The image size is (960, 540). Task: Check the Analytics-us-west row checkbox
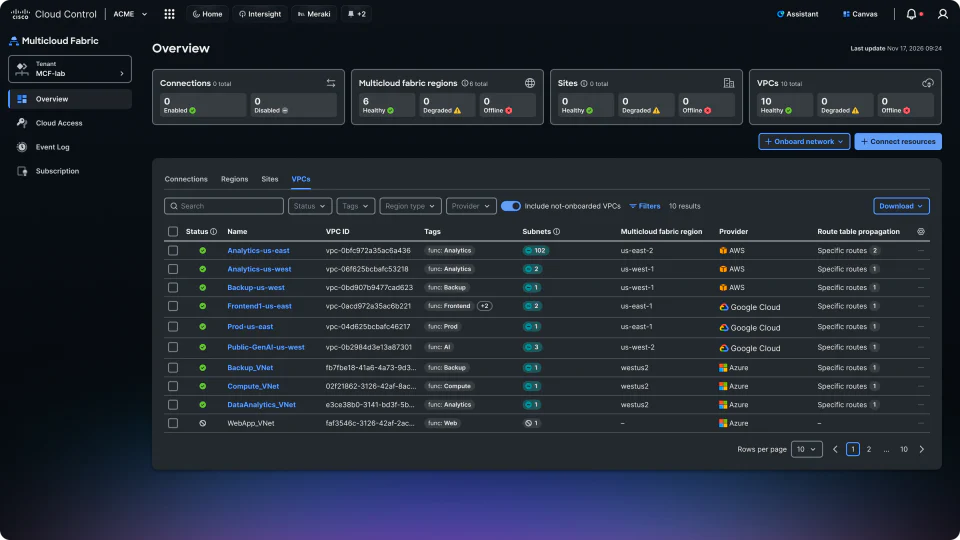coord(173,269)
